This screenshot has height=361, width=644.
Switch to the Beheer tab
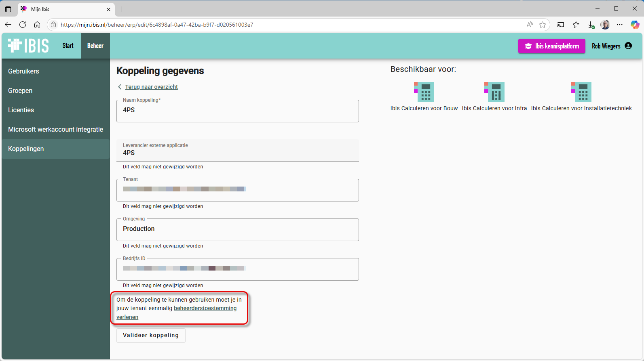coord(95,46)
